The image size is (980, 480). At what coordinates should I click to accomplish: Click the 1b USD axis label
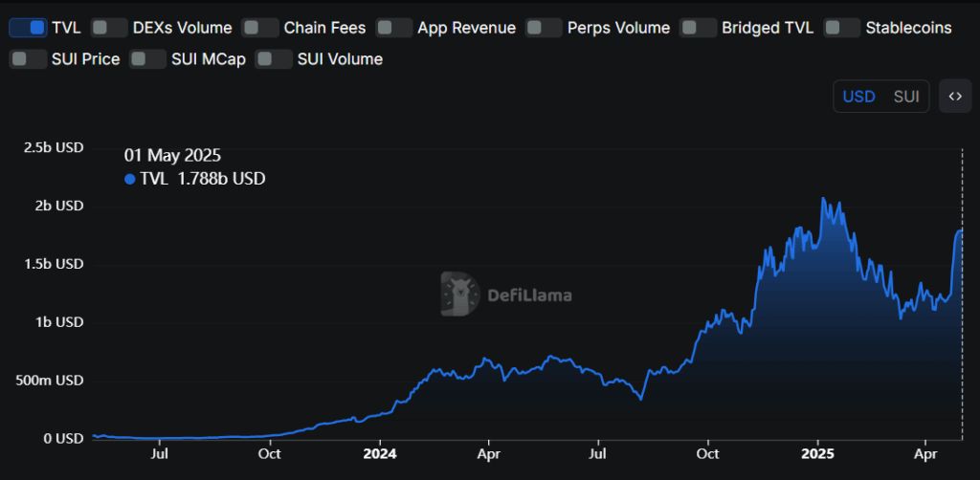tap(58, 322)
